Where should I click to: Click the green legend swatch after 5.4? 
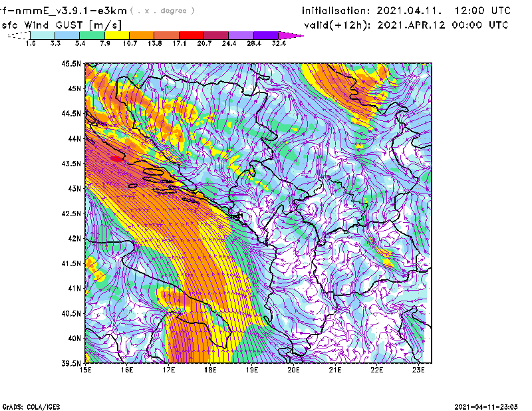(x=92, y=35)
